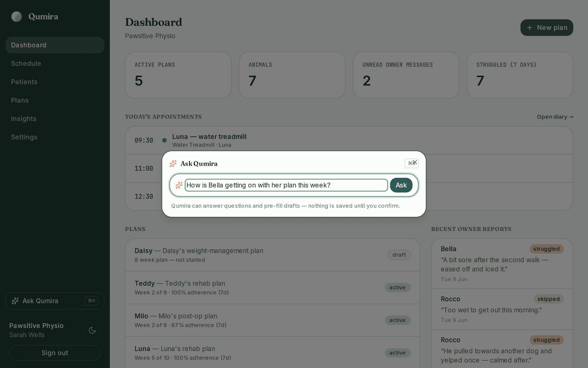Screen dimensions: 588x368
Task: Open the Patients section
Action: point(55,82)
